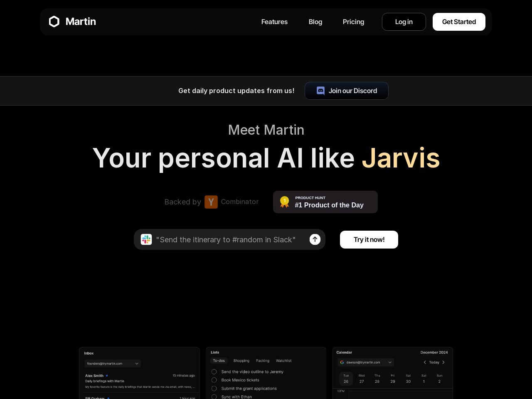
Task: Select Sun 2 in the calendar
Action: tap(439, 379)
